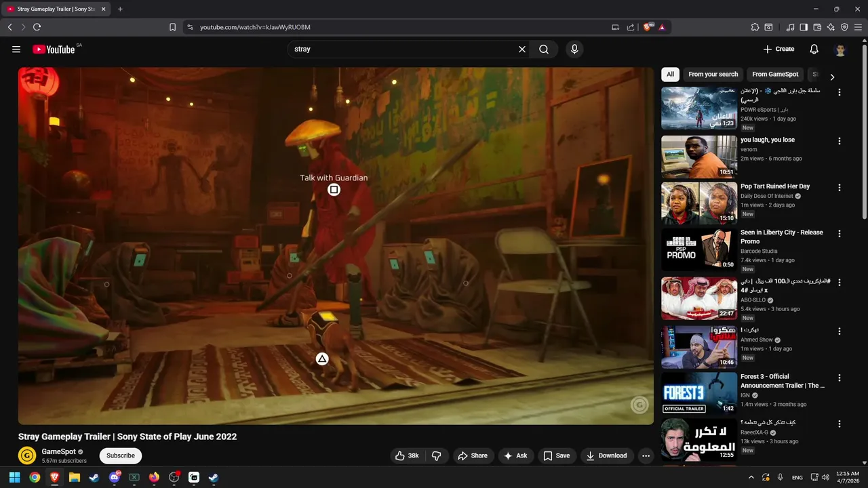Open options for Forest 3 trailer
868x488 pixels.
click(840, 378)
